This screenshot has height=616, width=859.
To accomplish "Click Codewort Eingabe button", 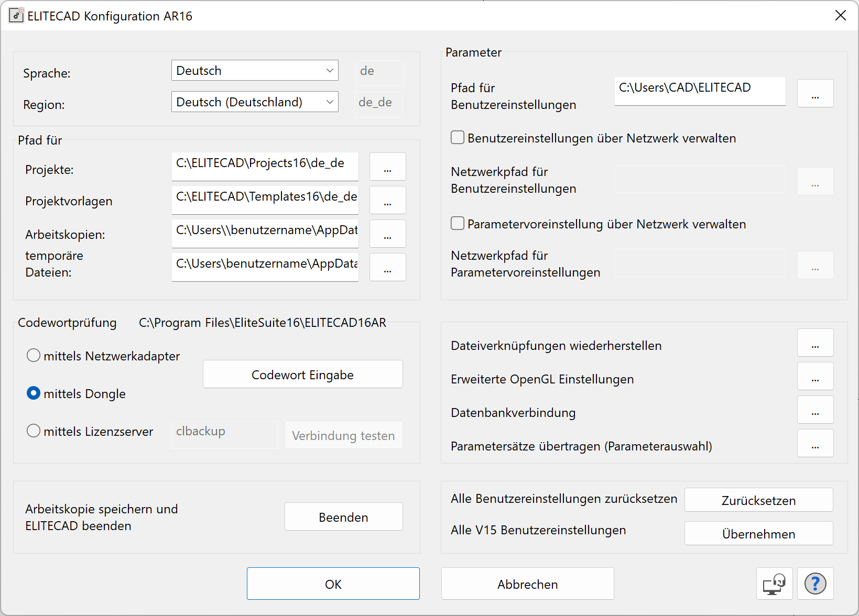I will [x=303, y=374].
